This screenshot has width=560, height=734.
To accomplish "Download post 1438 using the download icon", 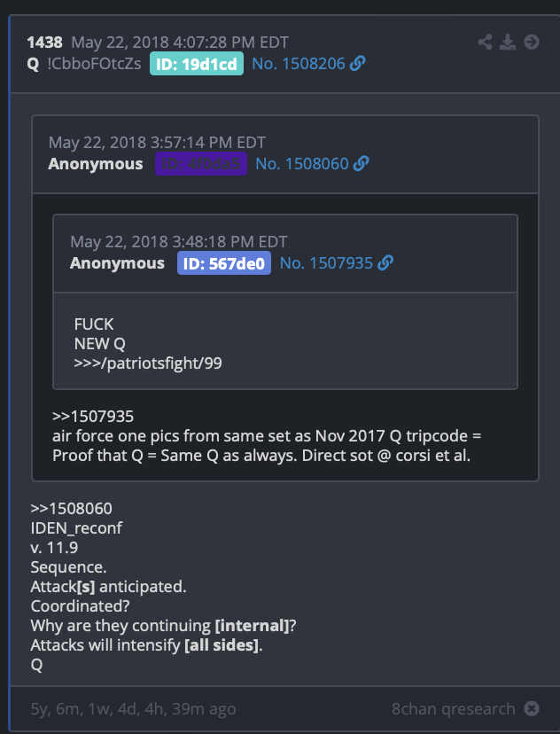I will 508,43.
